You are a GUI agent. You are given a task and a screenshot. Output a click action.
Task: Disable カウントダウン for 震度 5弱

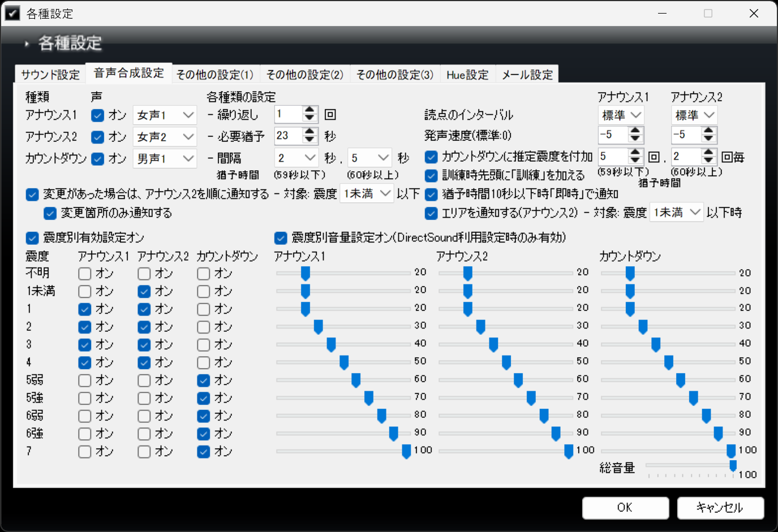[x=204, y=380]
